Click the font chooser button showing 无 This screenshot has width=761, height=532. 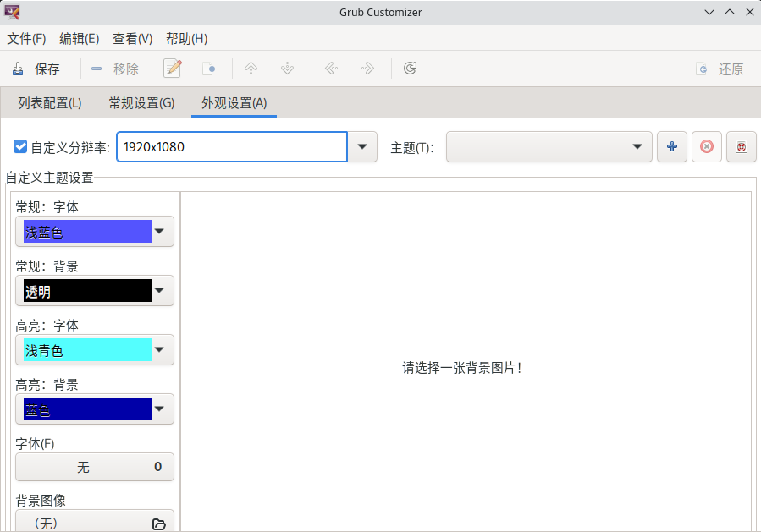[95, 467]
